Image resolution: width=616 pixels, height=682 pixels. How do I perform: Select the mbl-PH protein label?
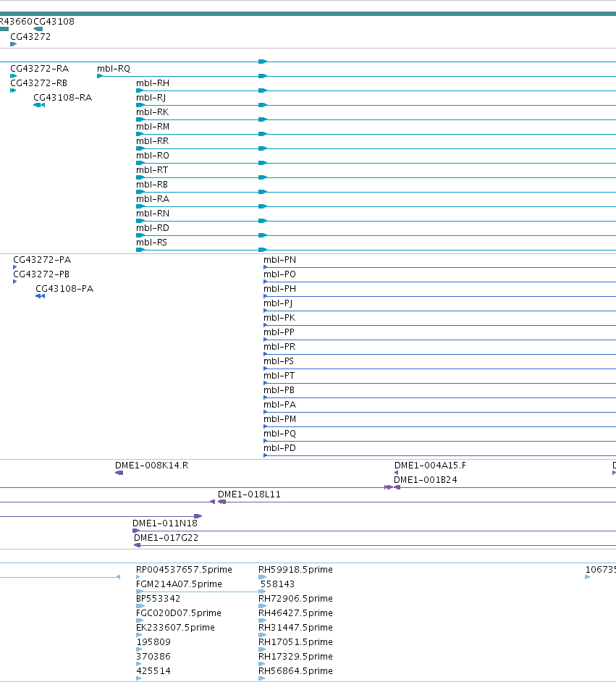pyautogui.click(x=279, y=288)
